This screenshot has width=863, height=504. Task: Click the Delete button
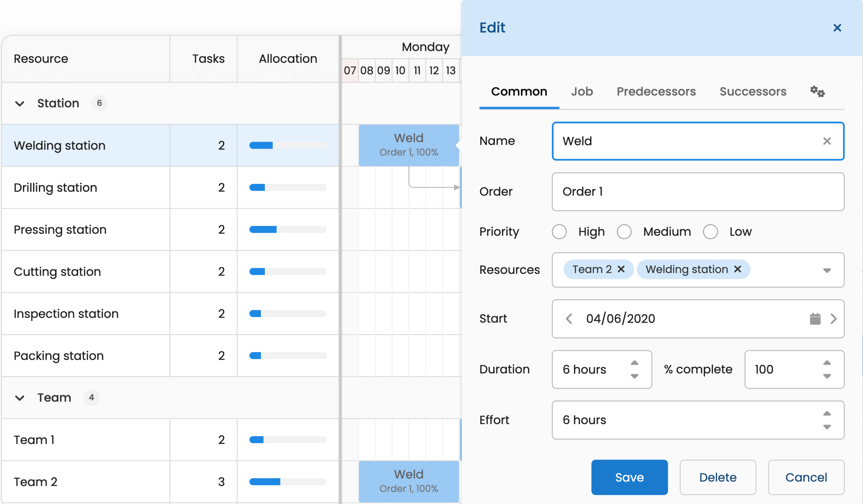717,477
